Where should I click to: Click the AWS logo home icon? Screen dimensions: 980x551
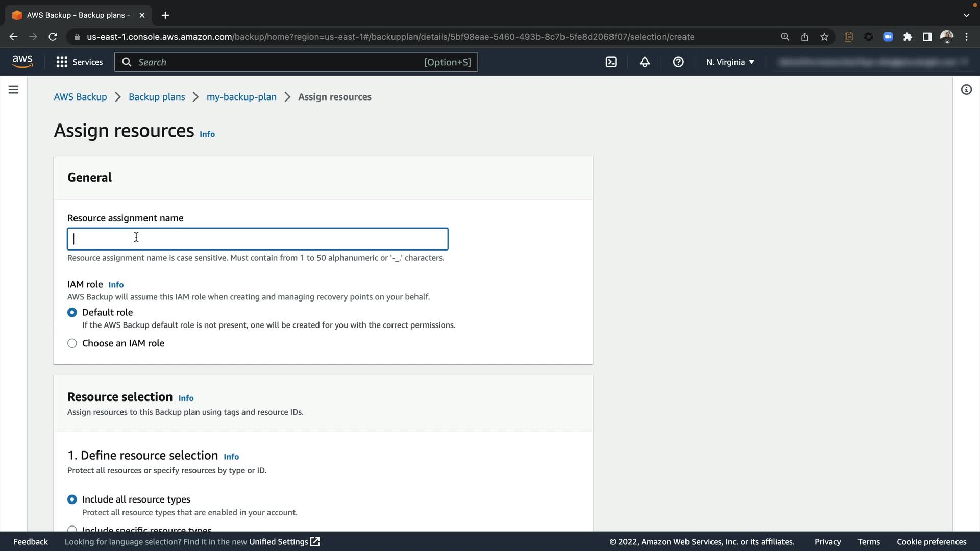[22, 62]
